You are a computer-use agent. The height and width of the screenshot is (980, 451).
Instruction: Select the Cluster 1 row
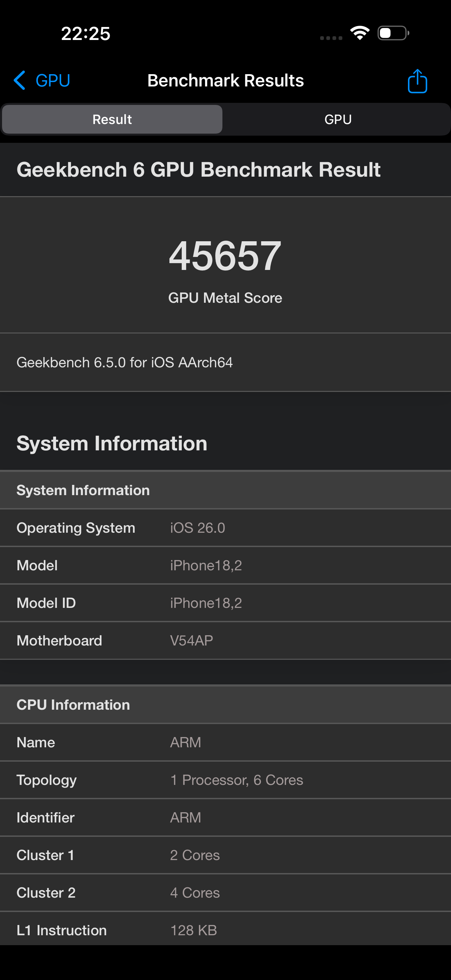[225, 855]
